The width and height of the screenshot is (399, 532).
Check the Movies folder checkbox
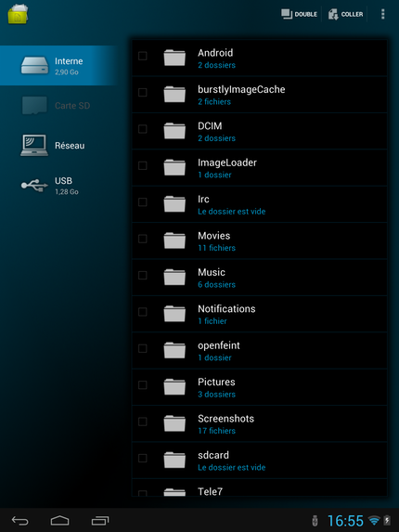[x=143, y=239]
